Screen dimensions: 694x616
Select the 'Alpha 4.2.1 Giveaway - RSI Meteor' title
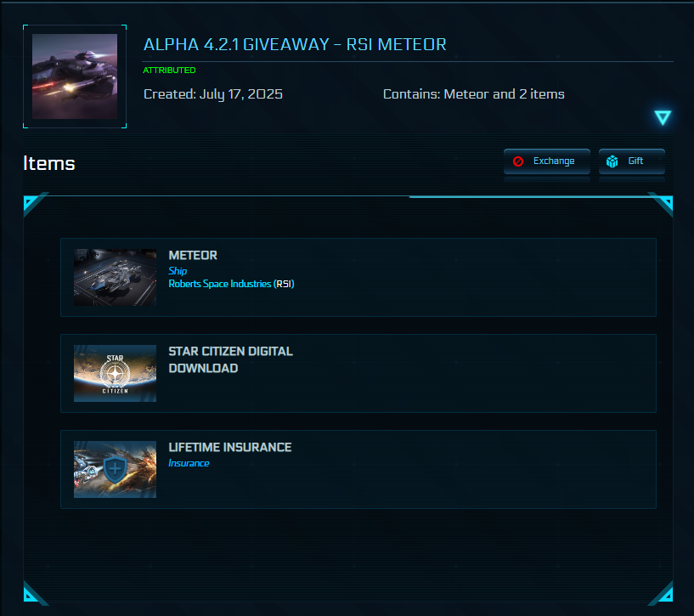click(295, 44)
